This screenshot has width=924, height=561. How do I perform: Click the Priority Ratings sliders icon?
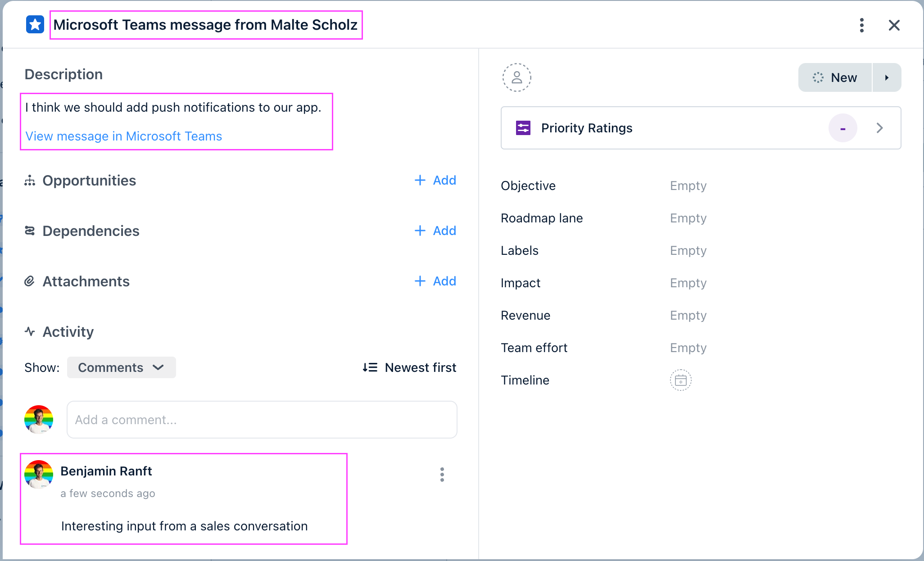tap(523, 128)
